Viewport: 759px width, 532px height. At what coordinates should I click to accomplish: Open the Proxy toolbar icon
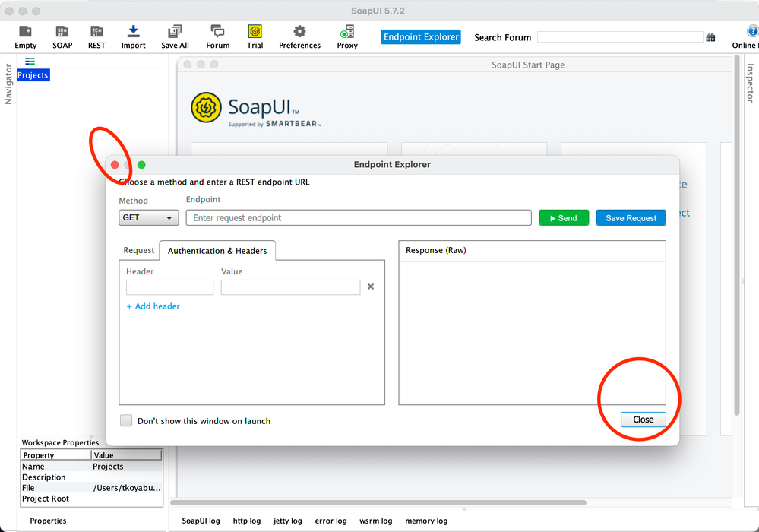click(x=347, y=37)
